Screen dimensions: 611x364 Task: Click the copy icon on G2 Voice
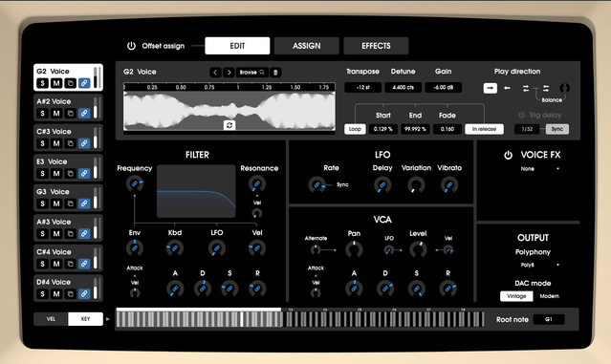70,83
